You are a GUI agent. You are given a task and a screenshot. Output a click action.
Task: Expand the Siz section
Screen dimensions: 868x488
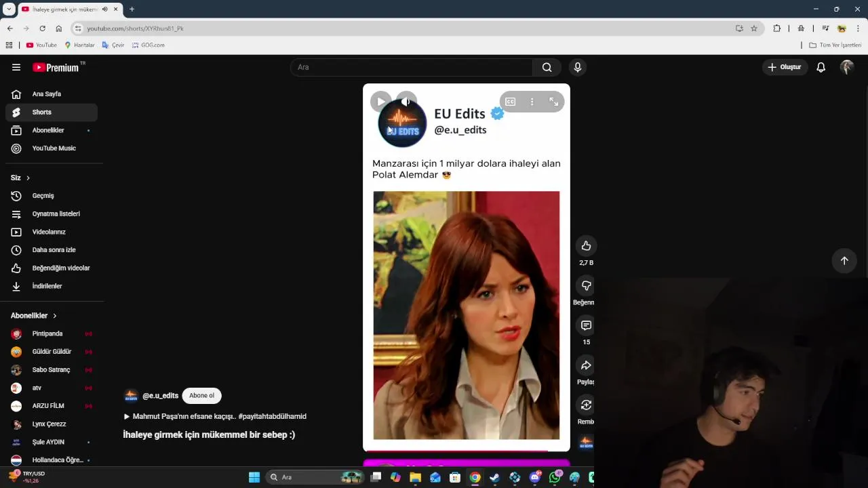pyautogui.click(x=20, y=178)
